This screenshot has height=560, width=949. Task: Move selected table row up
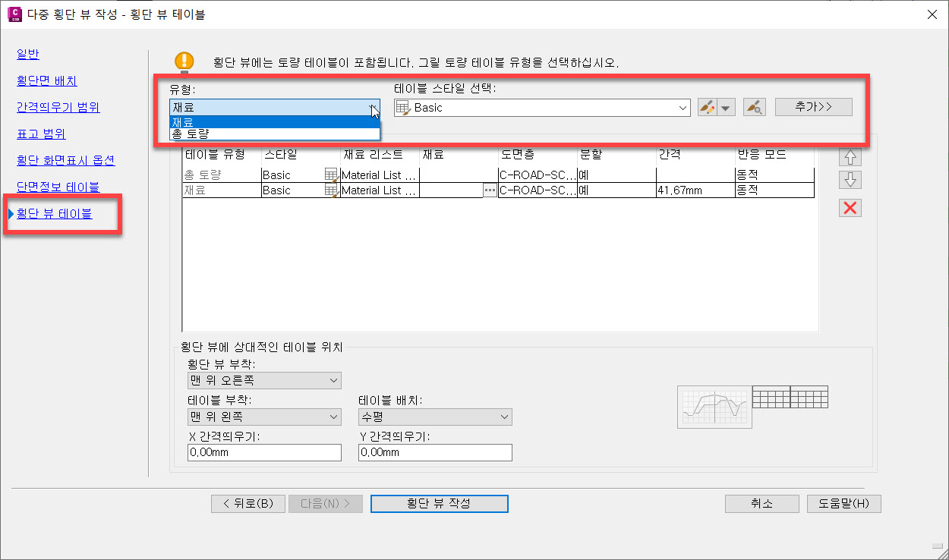coord(850,157)
